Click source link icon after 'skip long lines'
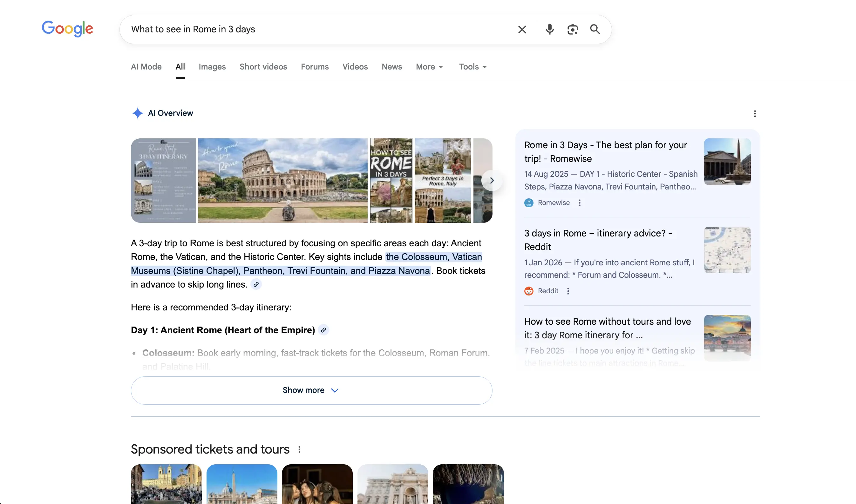Image resolution: width=856 pixels, height=504 pixels. [256, 285]
